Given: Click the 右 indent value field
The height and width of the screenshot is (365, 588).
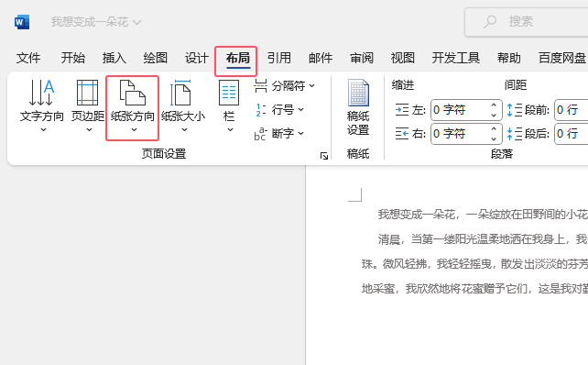Looking at the screenshot, I should [x=459, y=134].
